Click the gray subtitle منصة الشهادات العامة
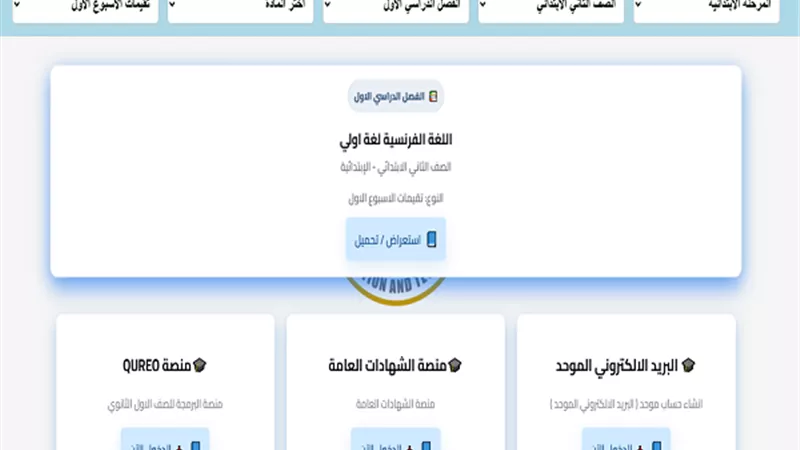The width and height of the screenshot is (800, 450). [395, 404]
